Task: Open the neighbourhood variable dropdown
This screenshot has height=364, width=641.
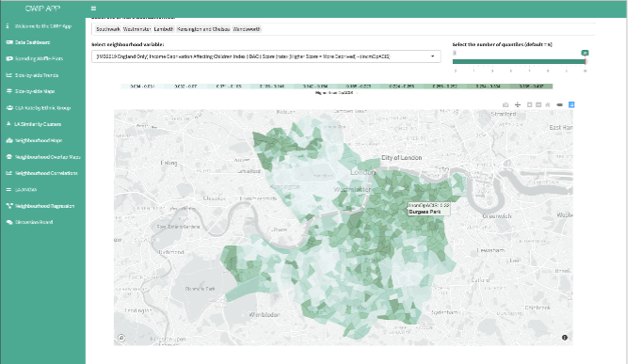Action: (266, 56)
